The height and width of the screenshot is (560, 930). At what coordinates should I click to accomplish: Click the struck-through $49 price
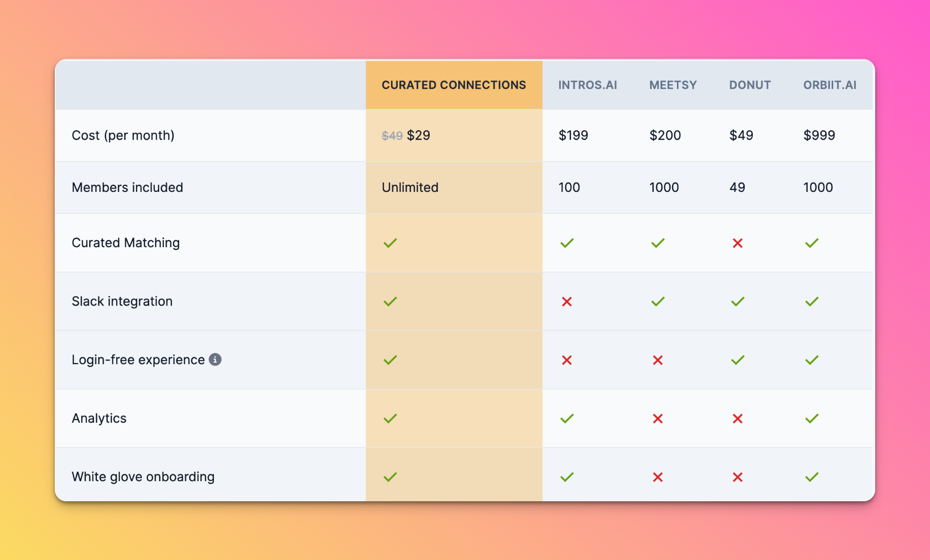tap(392, 136)
